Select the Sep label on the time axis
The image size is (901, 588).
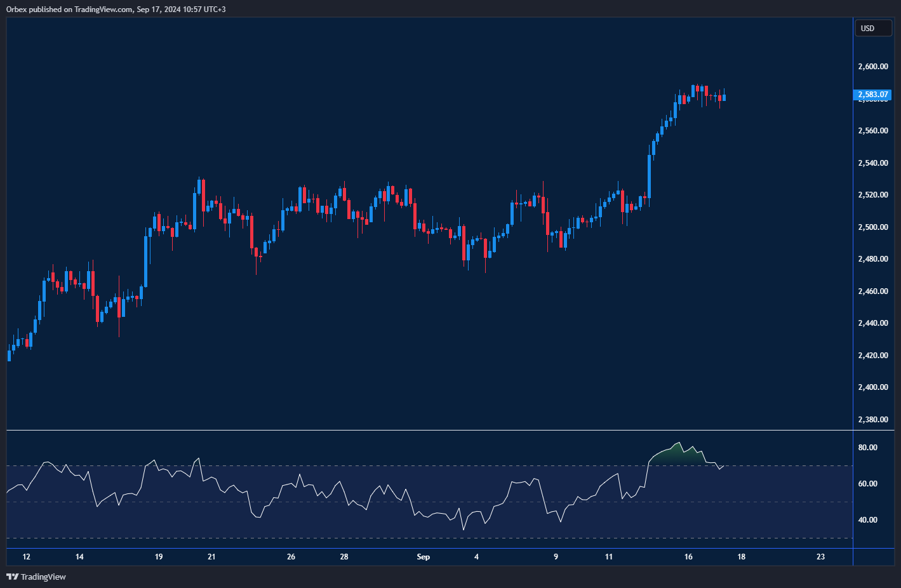423,557
